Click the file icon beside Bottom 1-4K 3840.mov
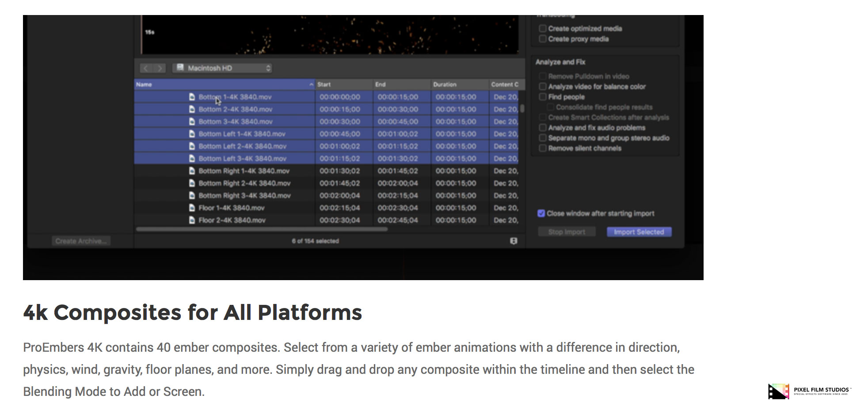This screenshot has height=418, width=868. tap(192, 97)
